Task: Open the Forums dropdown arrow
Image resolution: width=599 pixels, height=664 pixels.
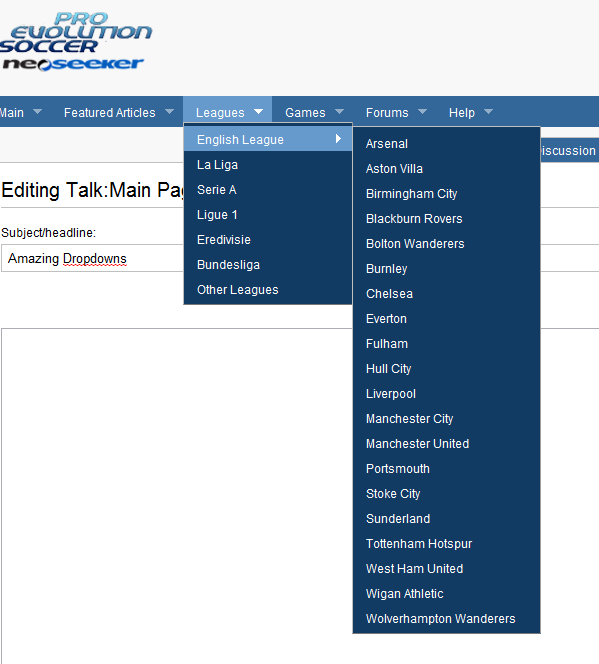Action: 422,111
